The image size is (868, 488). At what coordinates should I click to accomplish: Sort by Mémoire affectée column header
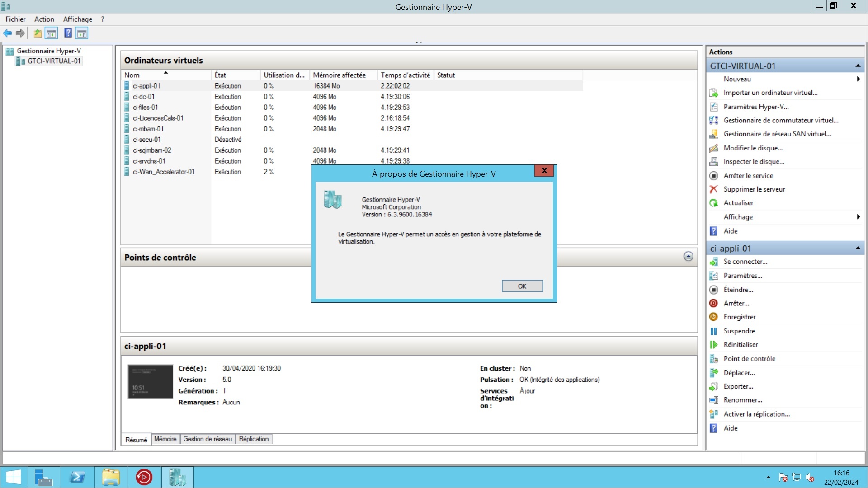(x=343, y=75)
